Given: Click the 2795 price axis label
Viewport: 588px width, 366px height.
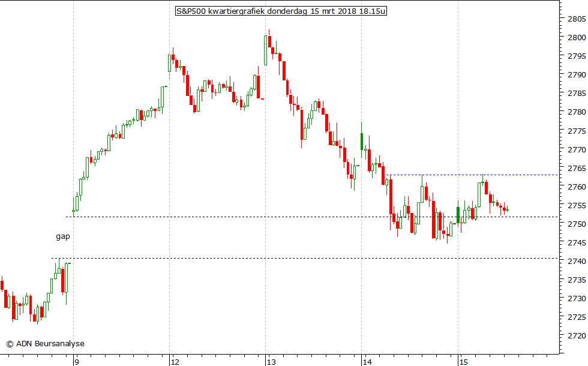Looking at the screenshot, I should pyautogui.click(x=577, y=56).
